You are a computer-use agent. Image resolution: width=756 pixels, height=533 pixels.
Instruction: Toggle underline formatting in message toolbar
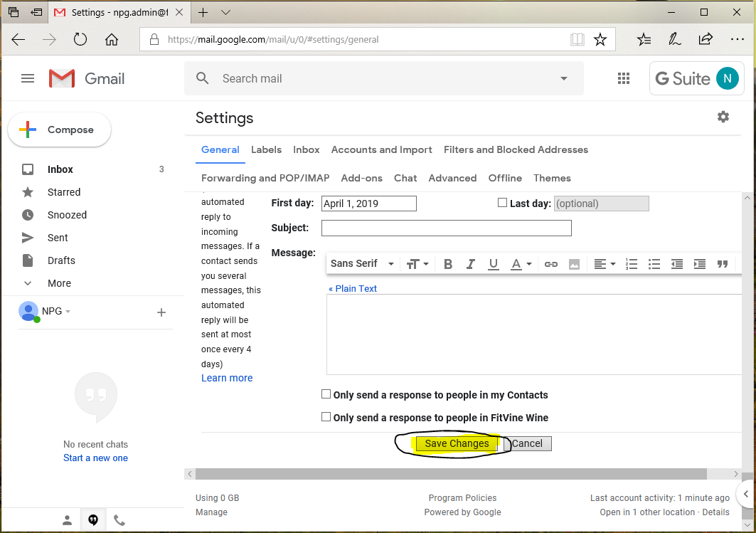tap(493, 264)
